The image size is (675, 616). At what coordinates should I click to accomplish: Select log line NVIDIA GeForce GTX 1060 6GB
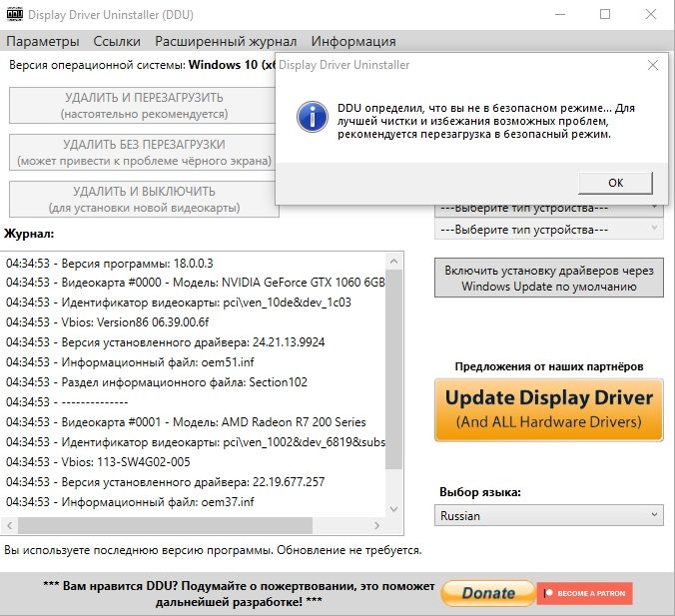(195, 283)
